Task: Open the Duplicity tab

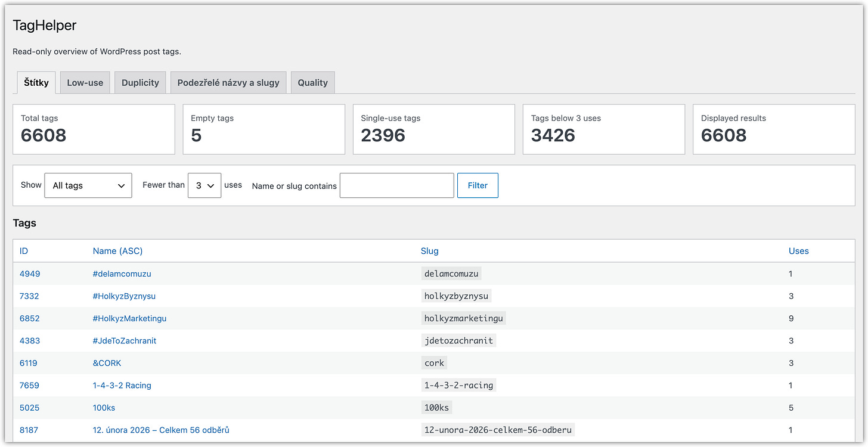Action: tap(140, 83)
